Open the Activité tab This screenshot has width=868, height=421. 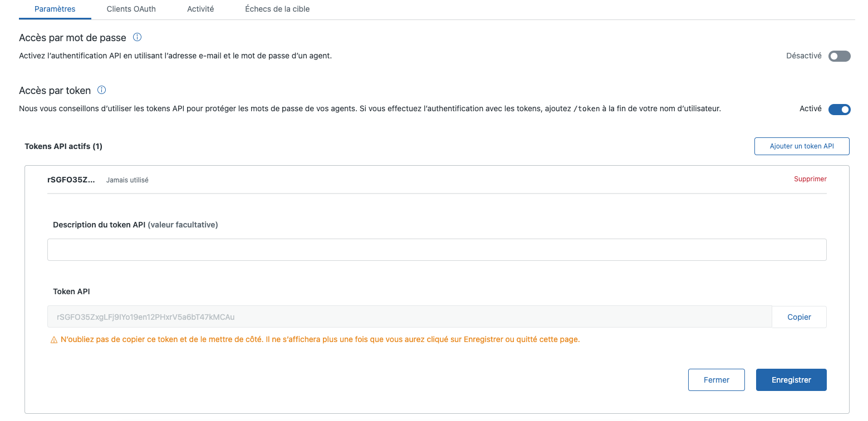200,9
